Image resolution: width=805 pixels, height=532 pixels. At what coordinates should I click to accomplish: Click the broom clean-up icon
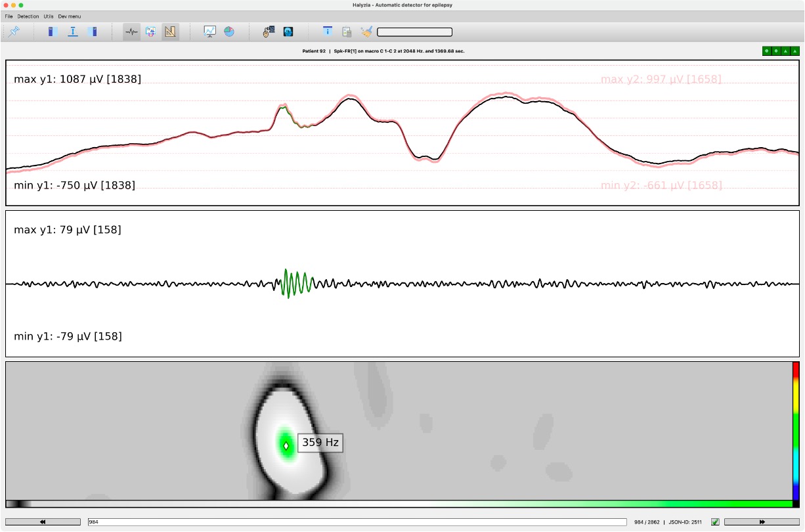point(366,32)
